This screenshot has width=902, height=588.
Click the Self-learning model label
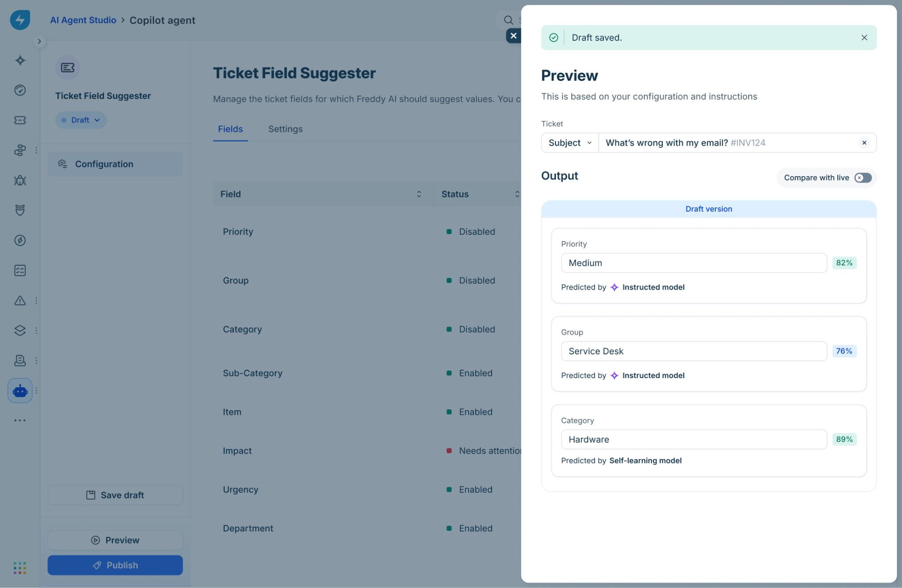click(645, 461)
